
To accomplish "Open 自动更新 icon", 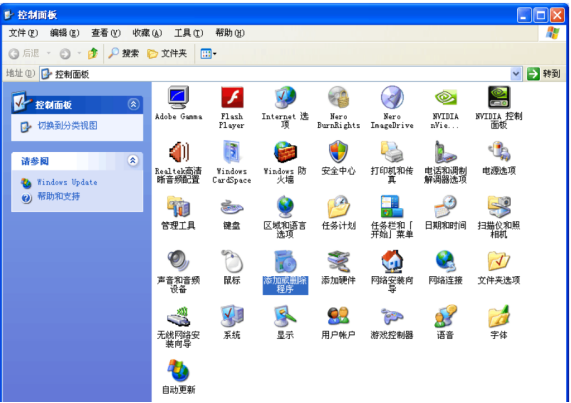I will click(178, 371).
